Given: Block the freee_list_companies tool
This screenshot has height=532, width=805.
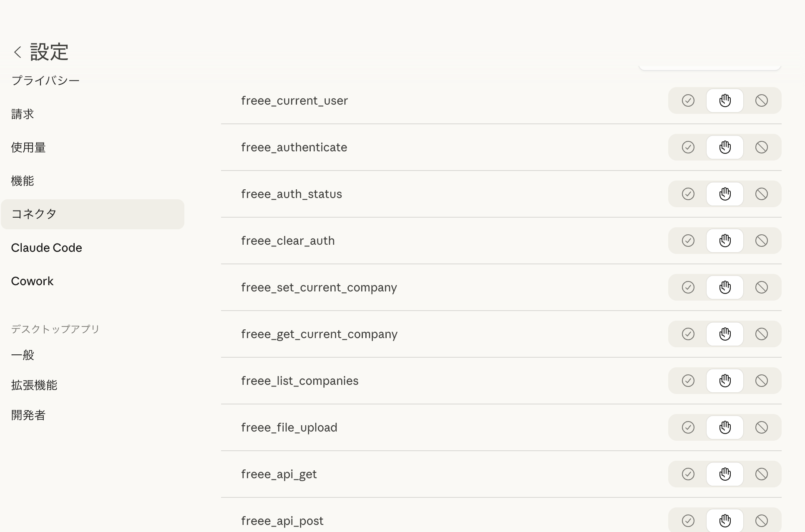Looking at the screenshot, I should [761, 381].
